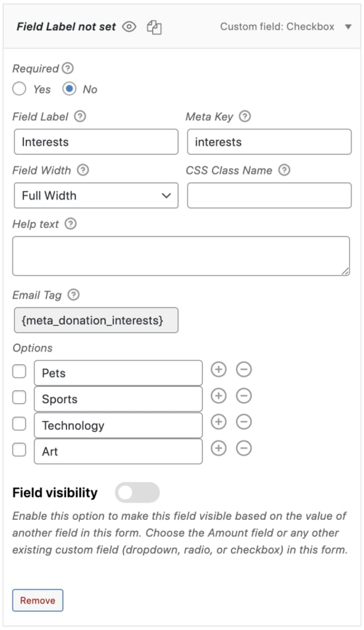Open help tooltip next to Meta Key
The width and height of the screenshot is (364, 630).
pos(245,116)
